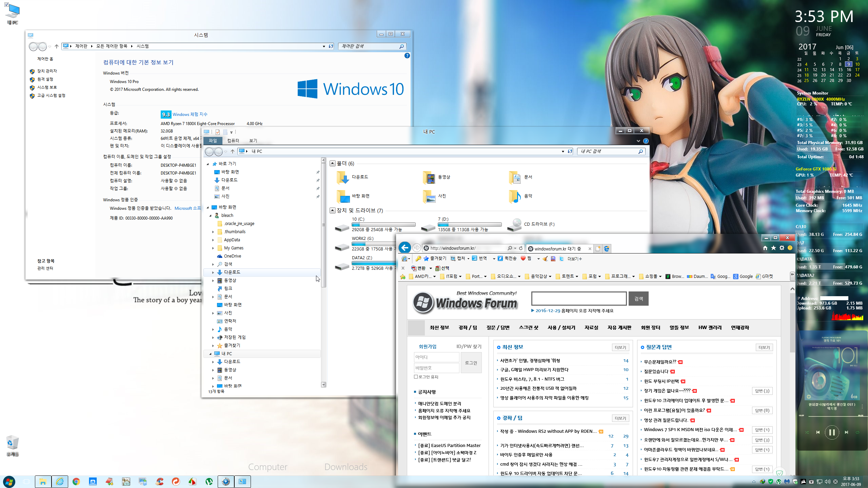This screenshot has width=868, height=488.
Task: Open IE tools gear menu
Action: (782, 248)
